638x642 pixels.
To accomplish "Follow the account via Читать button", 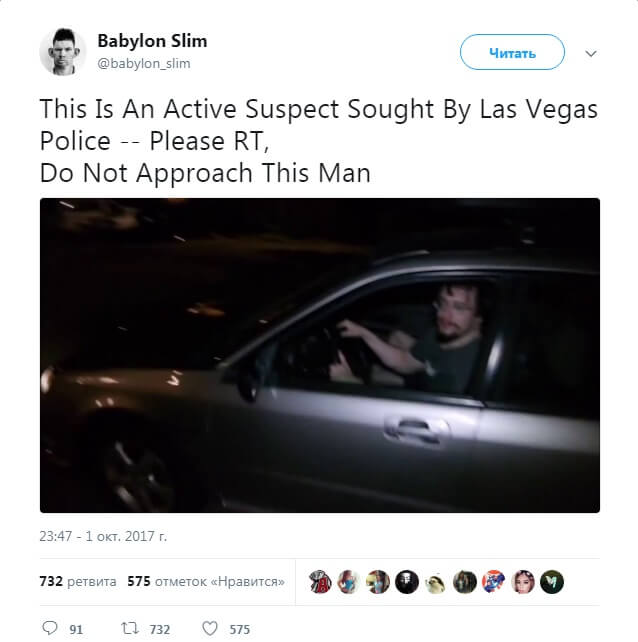I will coord(512,52).
